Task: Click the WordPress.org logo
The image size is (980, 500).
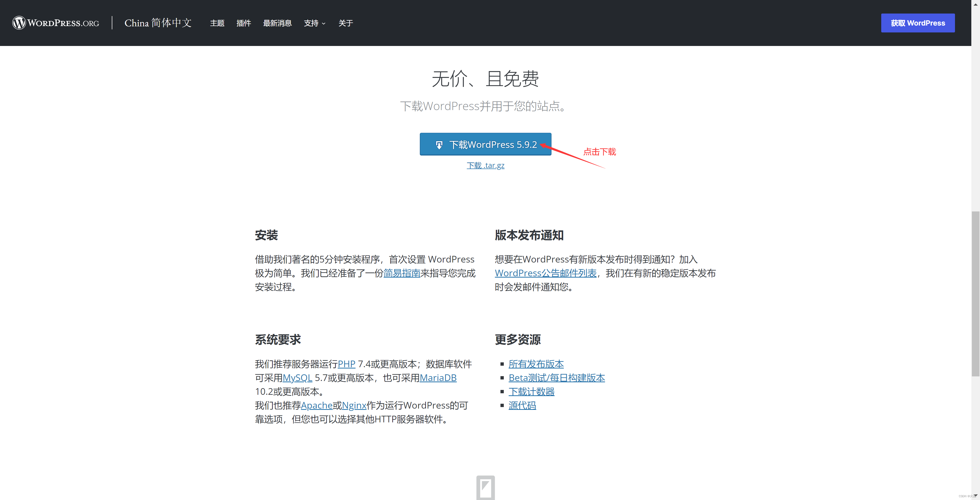Action: pos(56,23)
